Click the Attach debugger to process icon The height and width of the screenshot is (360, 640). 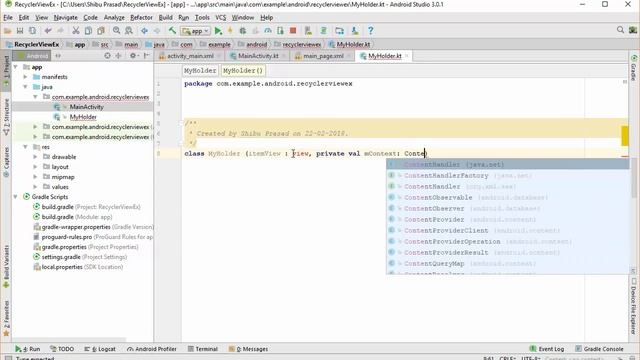point(280,31)
